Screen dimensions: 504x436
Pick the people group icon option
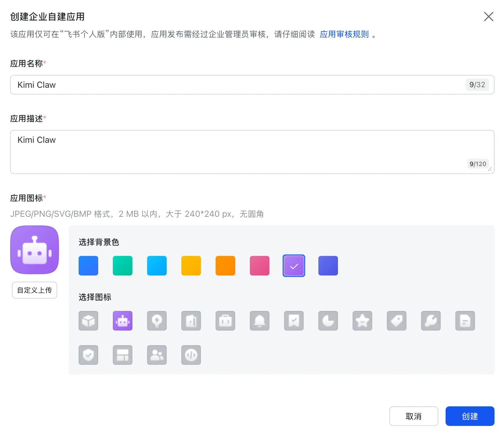(x=157, y=355)
